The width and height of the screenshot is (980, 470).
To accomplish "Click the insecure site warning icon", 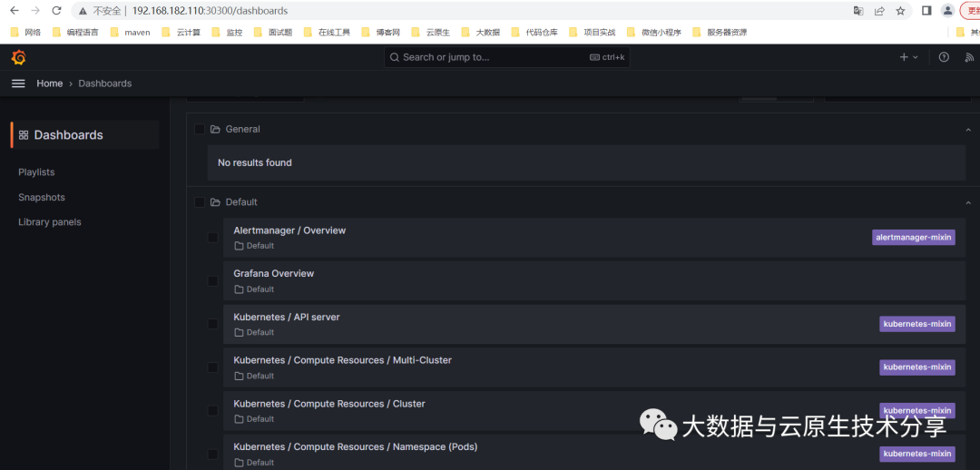I will [x=83, y=11].
